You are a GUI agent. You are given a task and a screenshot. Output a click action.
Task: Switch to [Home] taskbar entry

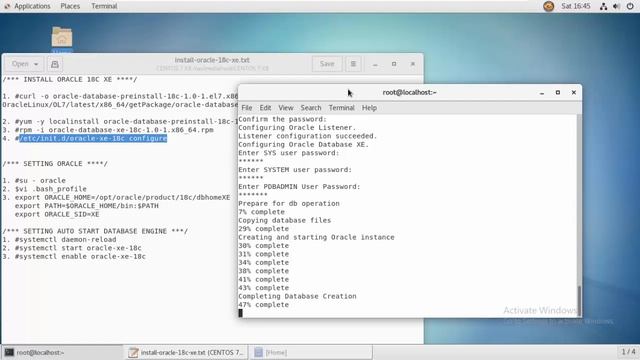[x=311, y=352]
